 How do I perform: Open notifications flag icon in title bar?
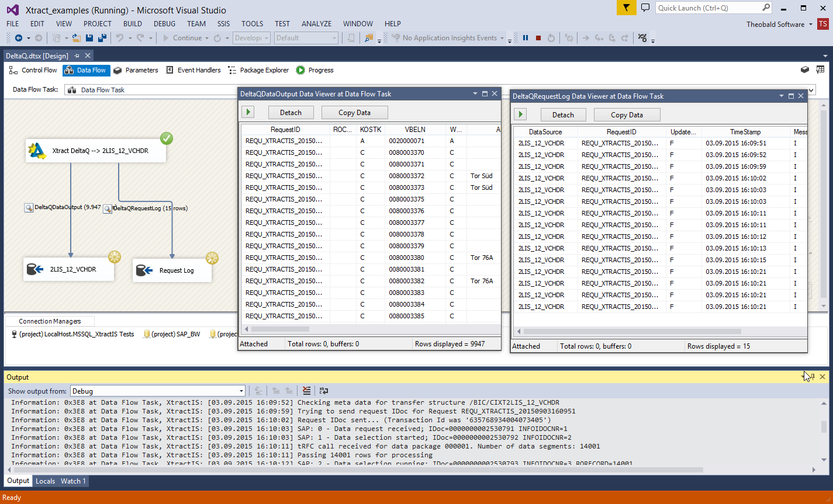click(x=627, y=8)
